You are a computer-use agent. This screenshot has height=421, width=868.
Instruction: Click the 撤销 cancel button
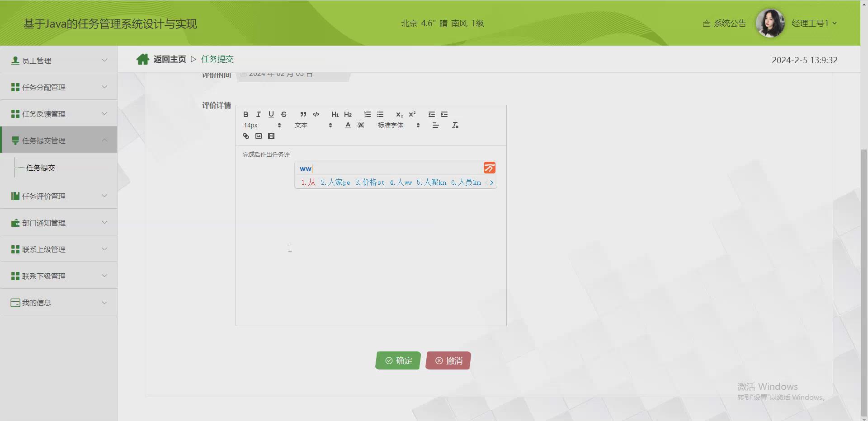point(448,360)
